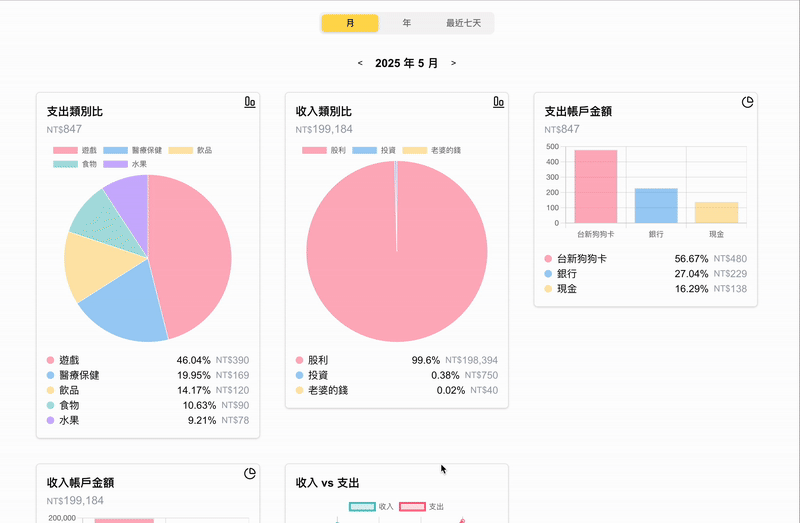Click NT$198,394 amount for 股利
The width and height of the screenshot is (800, 523).
coord(471,360)
